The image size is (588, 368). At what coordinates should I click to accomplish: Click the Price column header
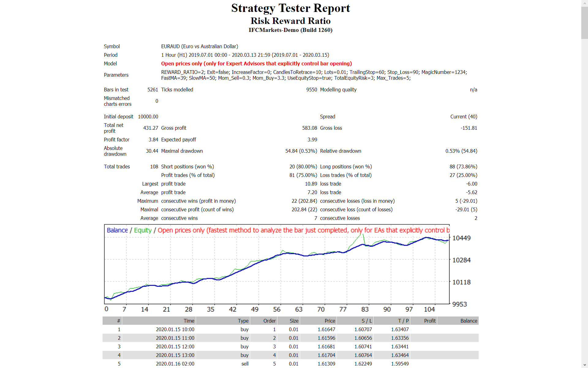click(330, 320)
